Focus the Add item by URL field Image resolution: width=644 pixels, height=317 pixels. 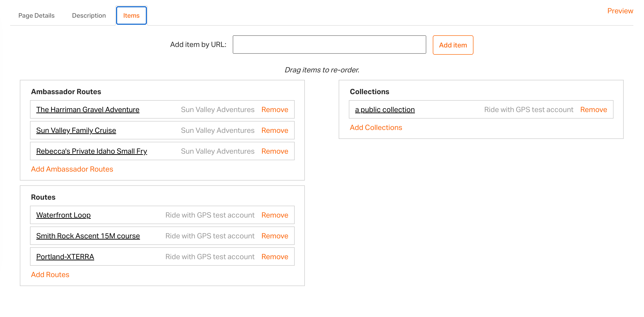point(329,45)
